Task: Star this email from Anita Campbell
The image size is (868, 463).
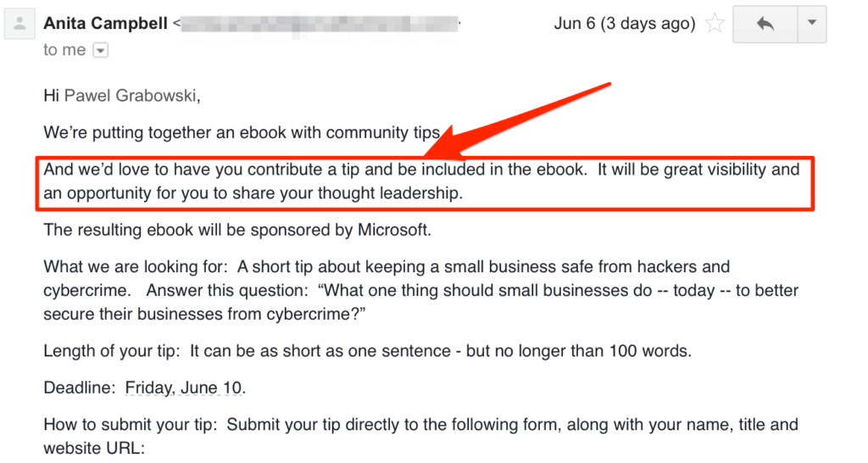Action: pyautogui.click(x=715, y=24)
